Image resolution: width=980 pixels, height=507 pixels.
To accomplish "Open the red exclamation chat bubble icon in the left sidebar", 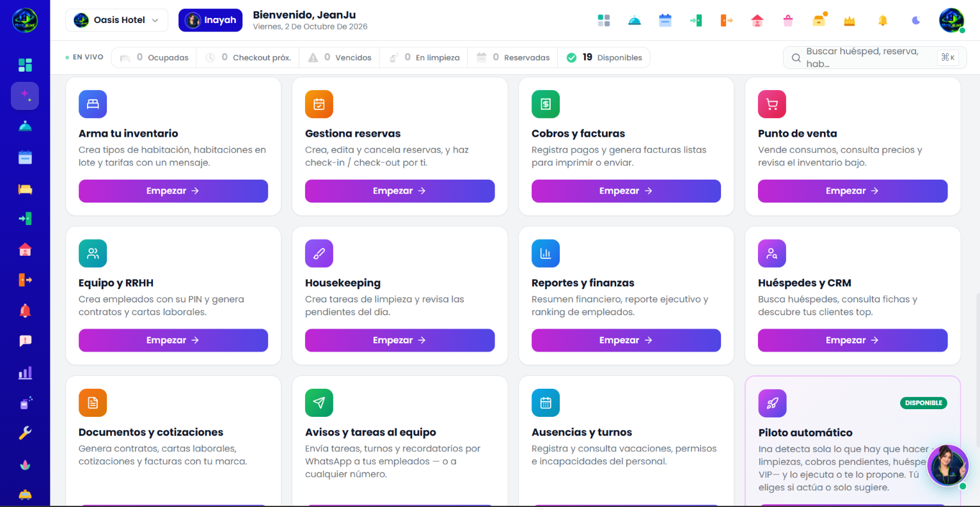I will tap(25, 341).
